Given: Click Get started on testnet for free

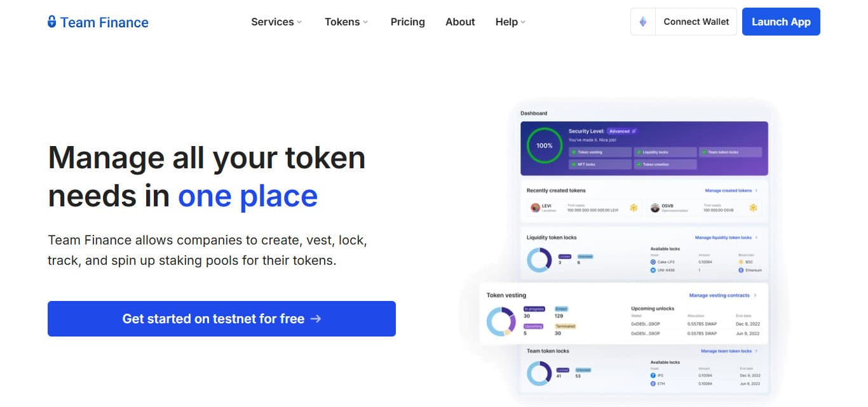Looking at the screenshot, I should 222,319.
